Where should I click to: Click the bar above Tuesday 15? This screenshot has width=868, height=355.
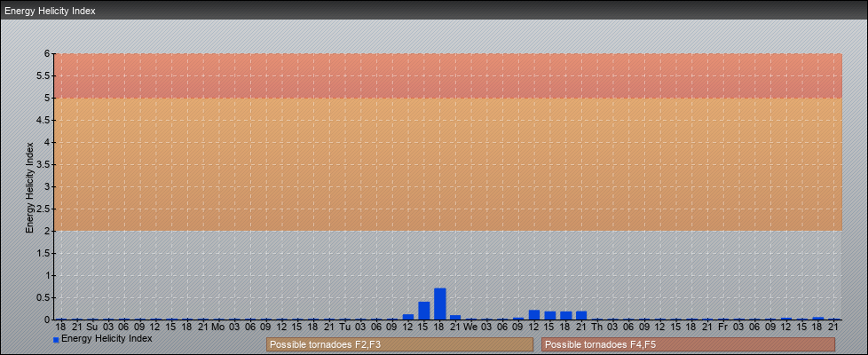click(x=424, y=311)
